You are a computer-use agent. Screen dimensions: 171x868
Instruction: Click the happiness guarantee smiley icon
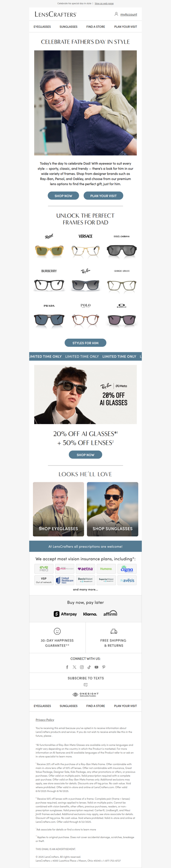point(57,631)
